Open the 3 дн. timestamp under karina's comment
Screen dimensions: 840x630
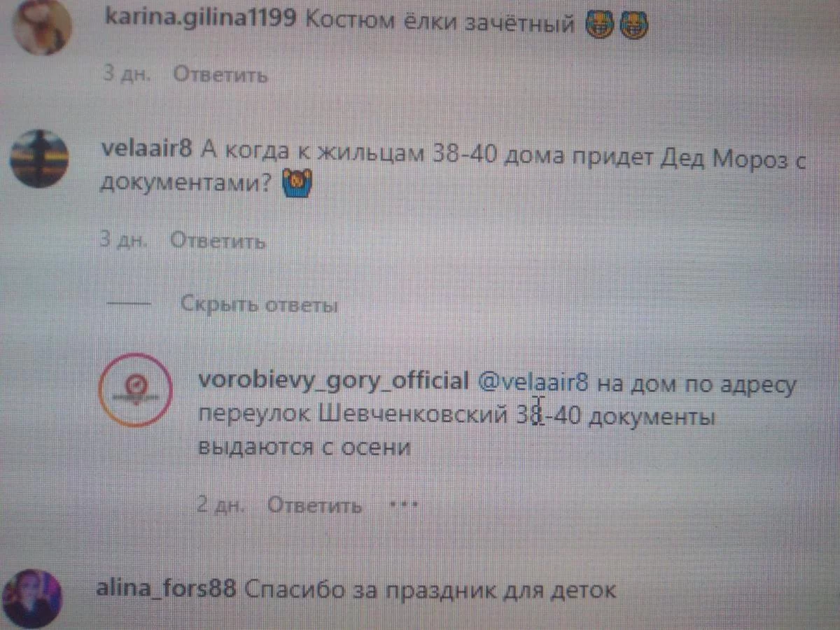(x=126, y=74)
